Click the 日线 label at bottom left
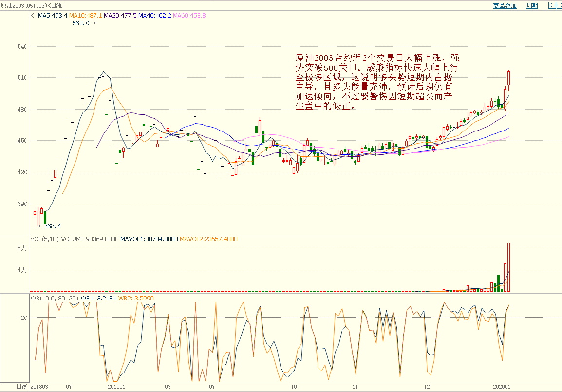The height and width of the screenshot is (392, 562). 22,387
